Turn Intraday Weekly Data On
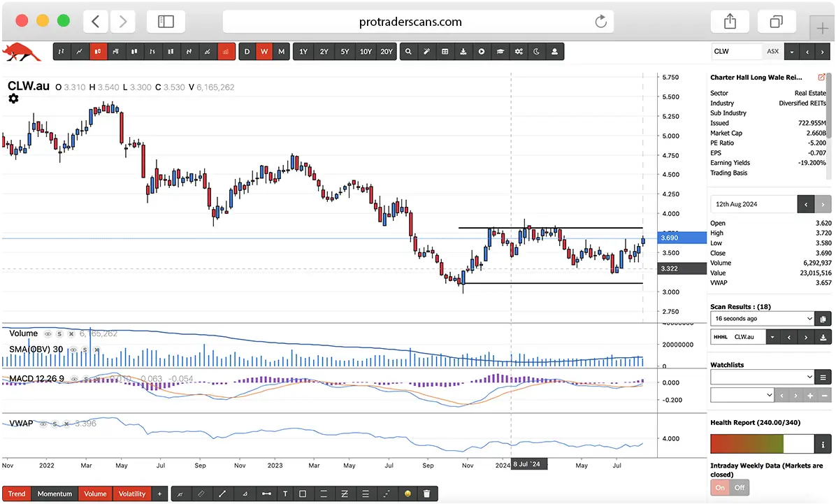Image resolution: width=836 pixels, height=504 pixels. click(x=720, y=488)
